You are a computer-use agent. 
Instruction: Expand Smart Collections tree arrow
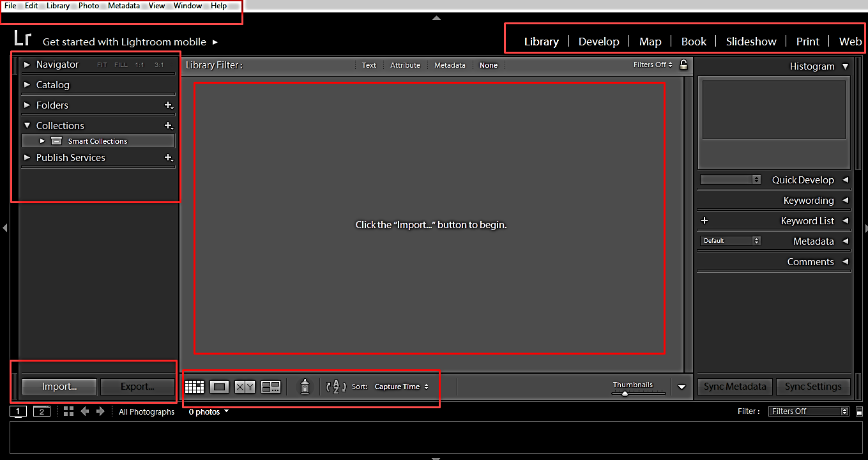tap(42, 141)
